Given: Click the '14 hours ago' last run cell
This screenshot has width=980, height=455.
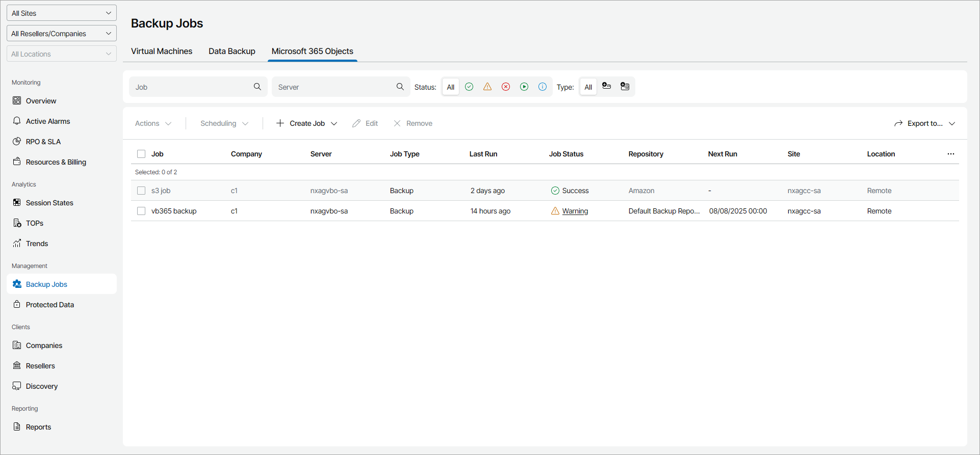Looking at the screenshot, I should 491,211.
